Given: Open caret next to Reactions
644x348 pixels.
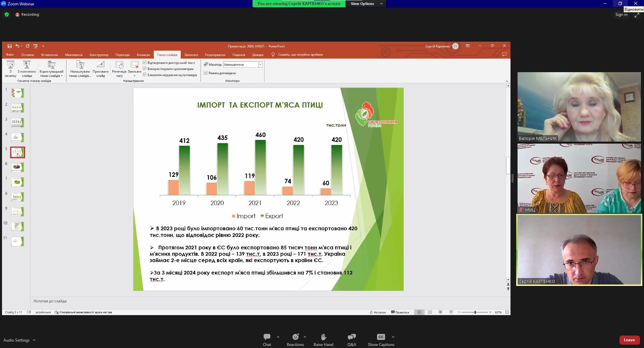Looking at the screenshot, I should coord(305,337).
